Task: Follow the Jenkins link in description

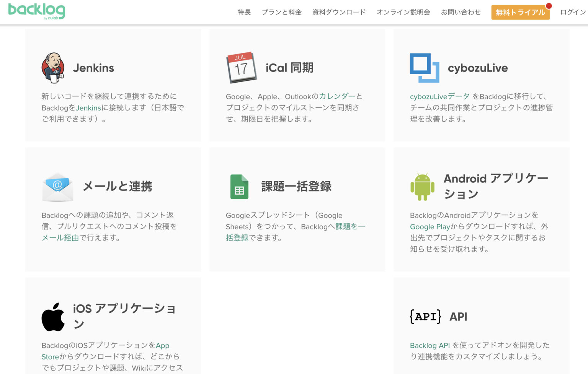Action: [x=88, y=108]
